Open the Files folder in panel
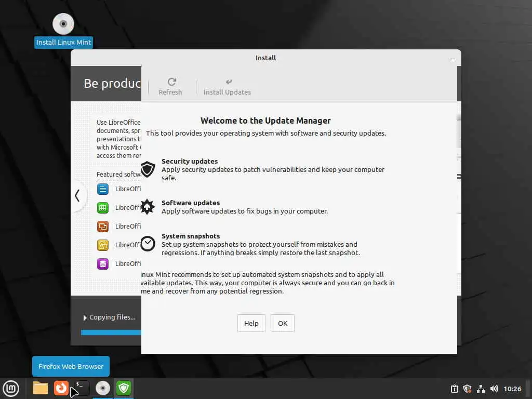Screen dimensions: 532x399 [x=41, y=389]
